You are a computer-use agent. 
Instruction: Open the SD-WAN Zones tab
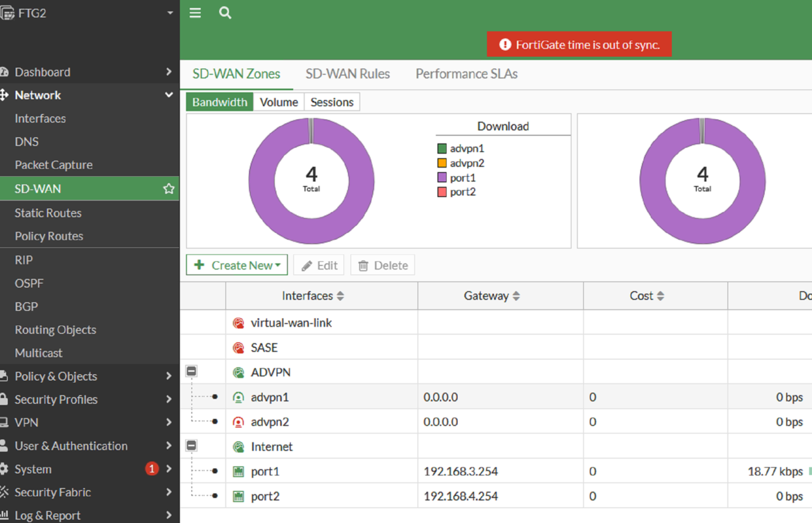pos(236,74)
